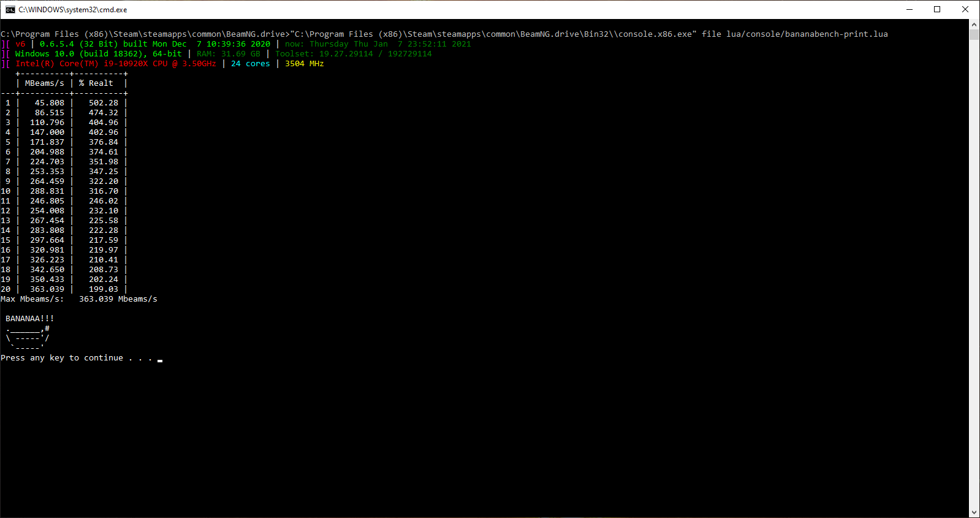
Task: Click 'bananabench-print.lua' in the command line
Action: 837,34
